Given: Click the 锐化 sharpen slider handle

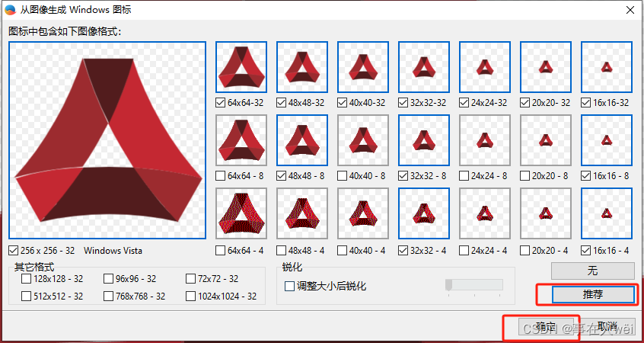Looking at the screenshot, I should point(448,285).
